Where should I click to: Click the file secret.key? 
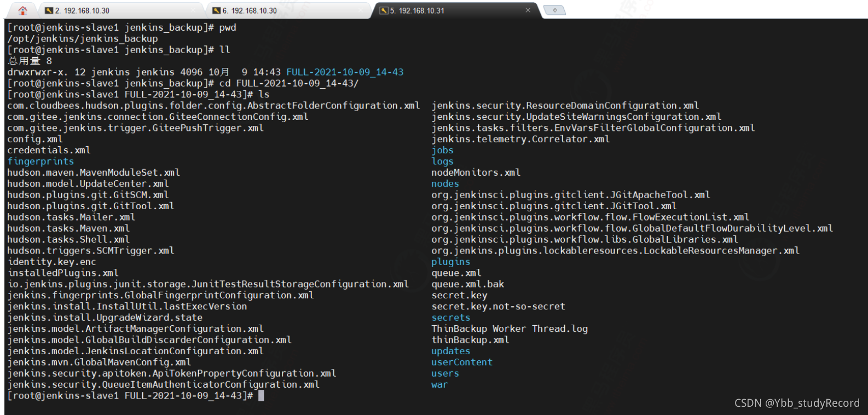pos(459,295)
